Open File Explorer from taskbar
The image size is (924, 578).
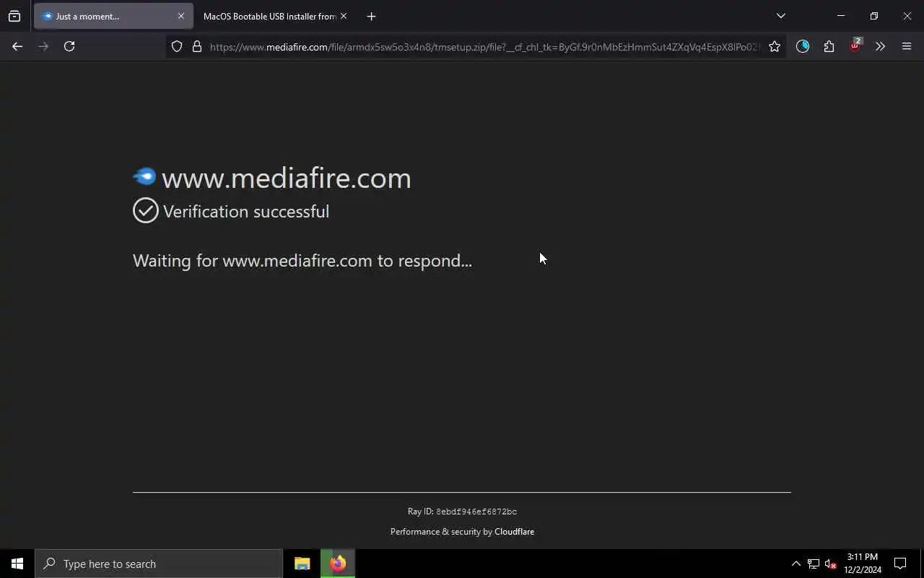coord(302,564)
